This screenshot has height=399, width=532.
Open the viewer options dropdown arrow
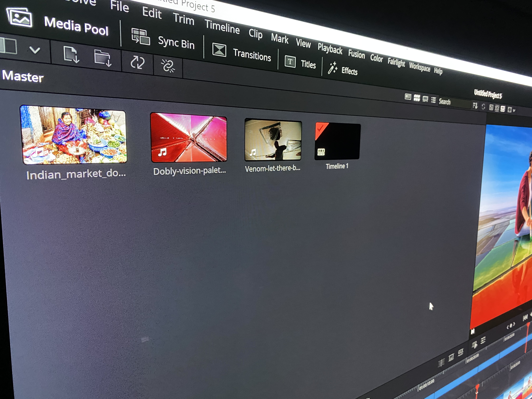[514, 110]
